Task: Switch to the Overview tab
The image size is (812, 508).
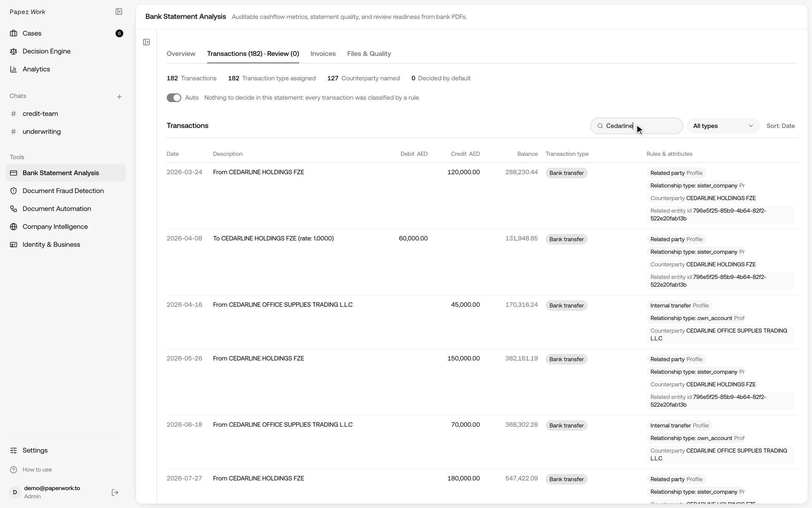Action: pyautogui.click(x=181, y=54)
